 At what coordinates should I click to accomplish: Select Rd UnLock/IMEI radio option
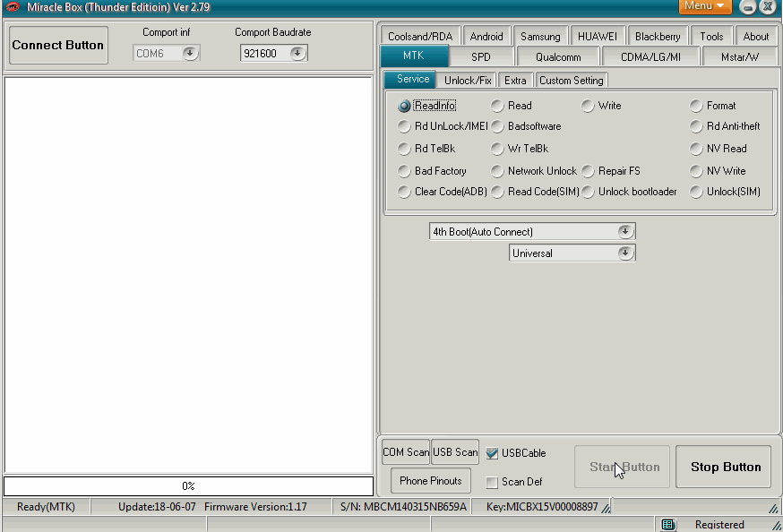point(404,126)
